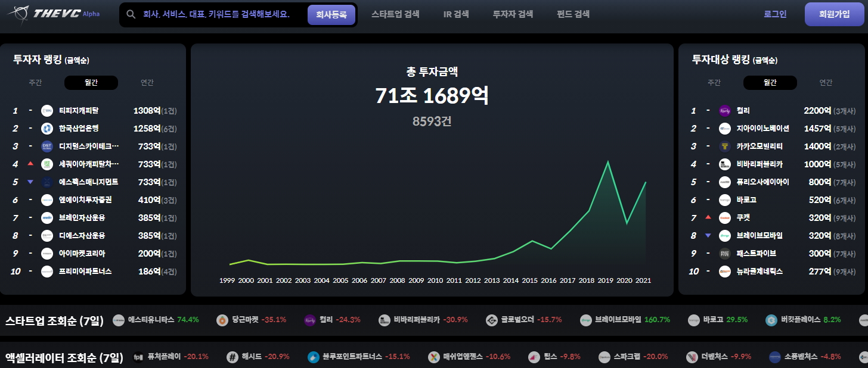Click the 회원가입 button

pyautogui.click(x=834, y=14)
